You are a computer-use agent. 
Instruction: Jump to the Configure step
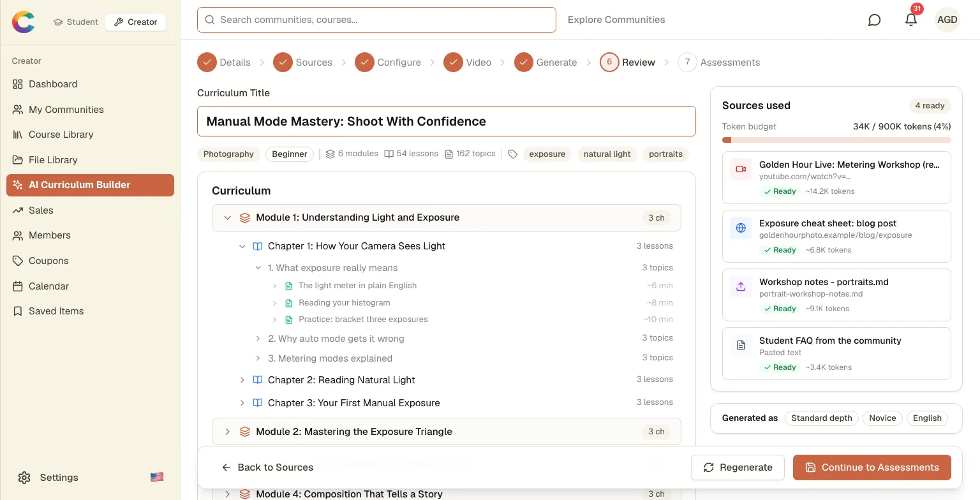pyautogui.click(x=388, y=62)
